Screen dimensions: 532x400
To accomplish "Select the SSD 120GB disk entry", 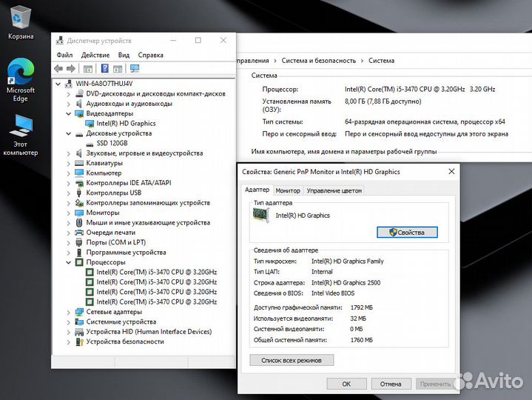I will pyautogui.click(x=112, y=143).
